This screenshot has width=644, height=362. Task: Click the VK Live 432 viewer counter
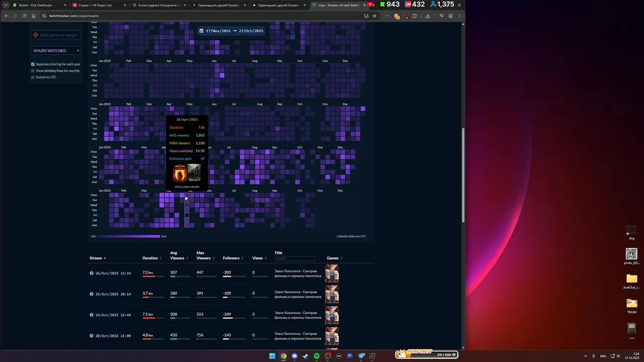[415, 5]
